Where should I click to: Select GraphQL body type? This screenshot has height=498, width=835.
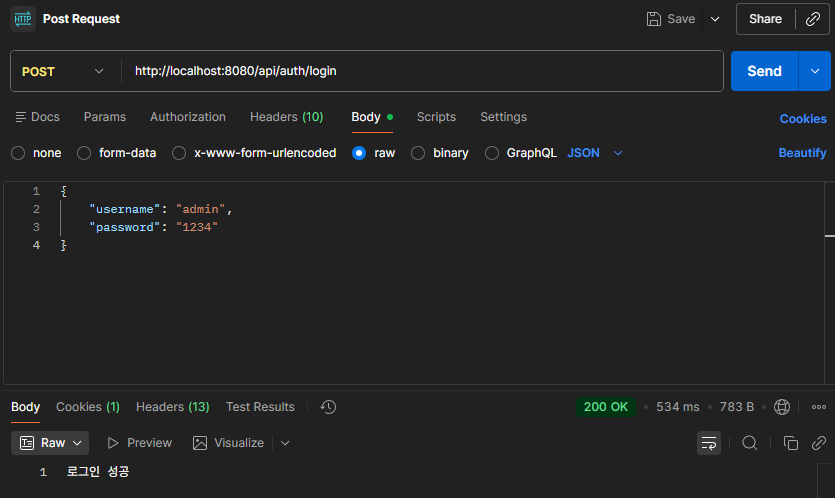492,153
